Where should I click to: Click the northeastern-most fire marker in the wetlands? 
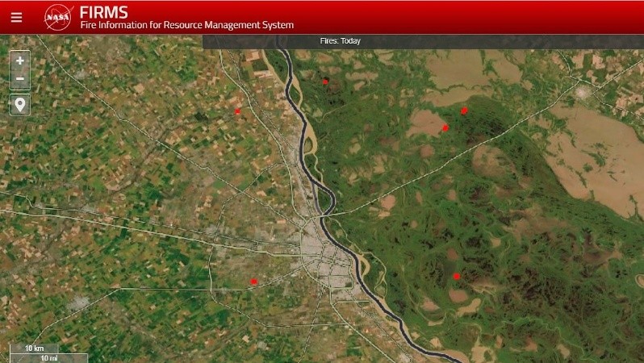pos(464,111)
